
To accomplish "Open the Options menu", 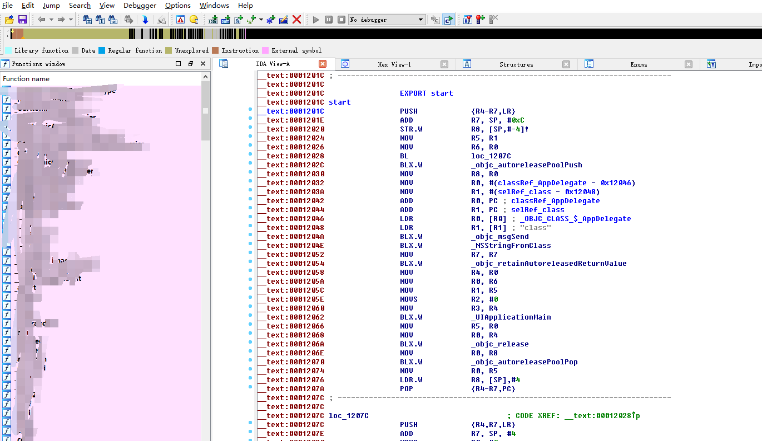I will tap(177, 5).
